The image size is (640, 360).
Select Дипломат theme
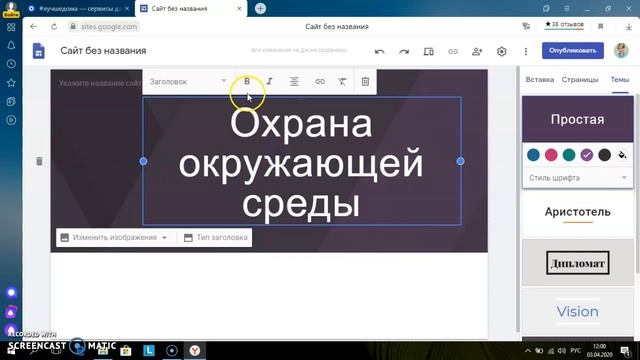pos(578,263)
